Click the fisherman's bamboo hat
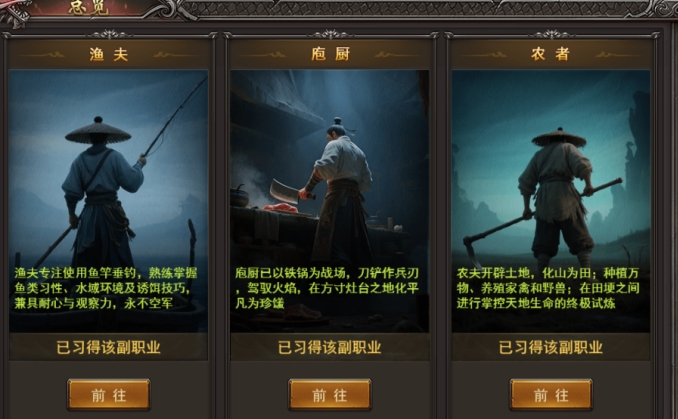This screenshot has width=678, height=419. pos(98,130)
